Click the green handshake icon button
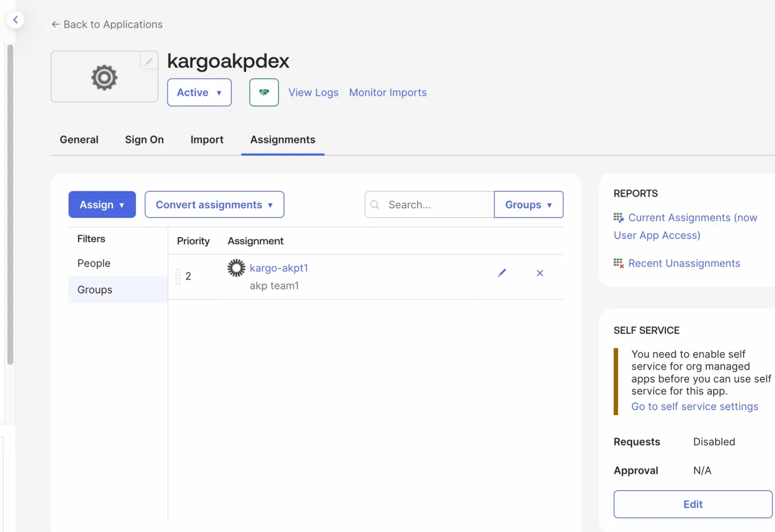The width and height of the screenshot is (775, 532). tap(264, 92)
